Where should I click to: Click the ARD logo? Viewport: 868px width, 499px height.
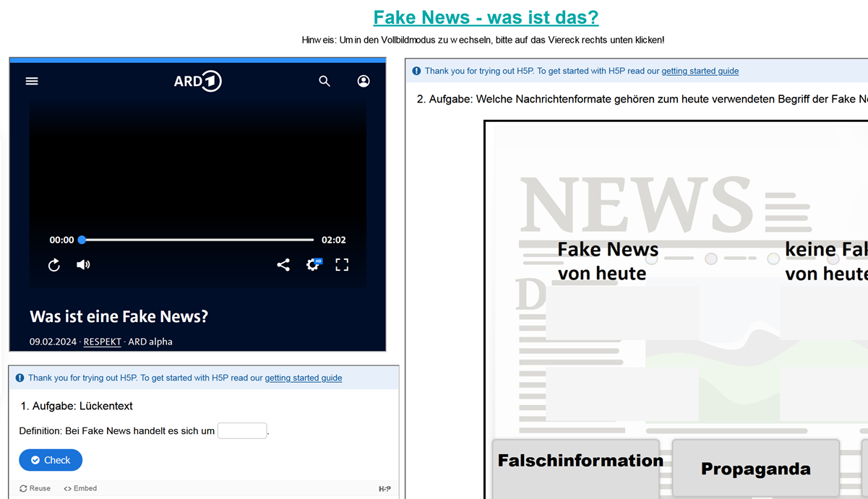pos(197,81)
